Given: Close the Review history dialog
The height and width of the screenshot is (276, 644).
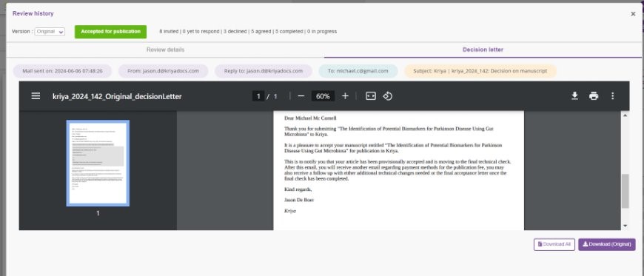Looking at the screenshot, I should 633,14.
